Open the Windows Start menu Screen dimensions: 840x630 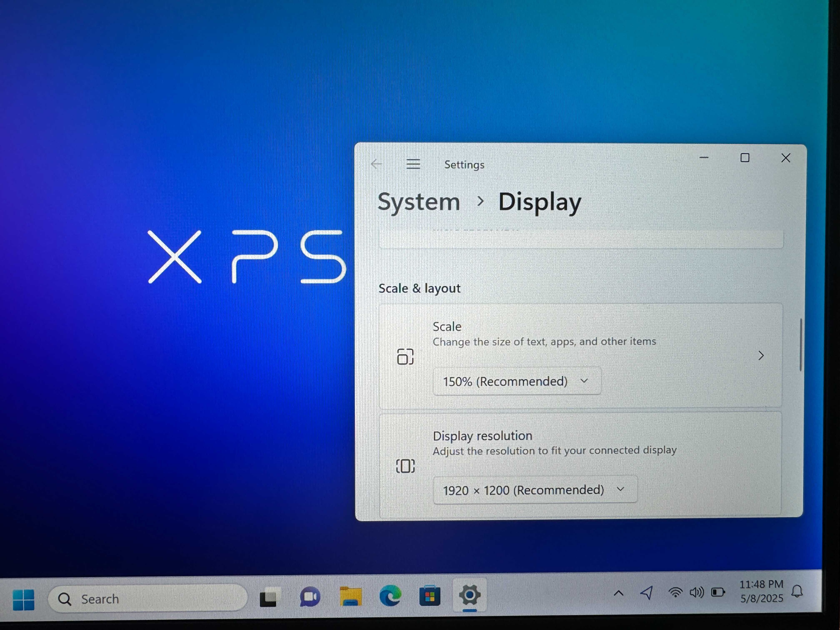pos(24,600)
